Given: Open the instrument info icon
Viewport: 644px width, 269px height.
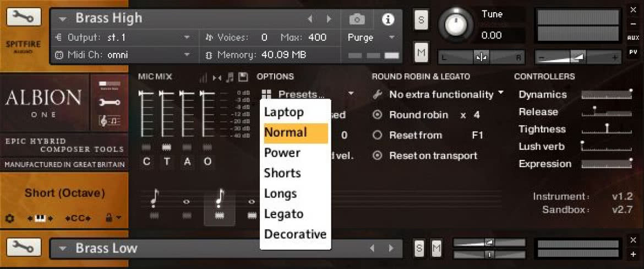Looking at the screenshot, I should coord(388,19).
